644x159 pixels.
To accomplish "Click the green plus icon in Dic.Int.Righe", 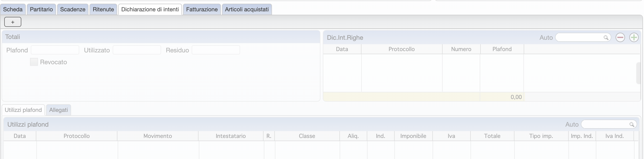I will point(634,37).
